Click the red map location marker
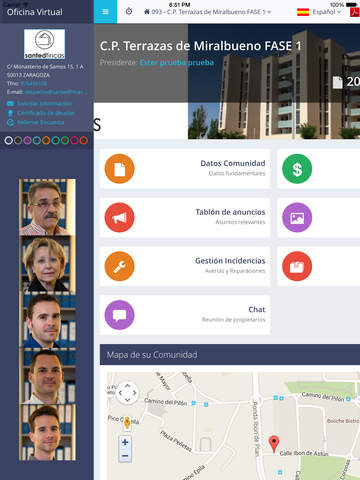Viewport: 360px width, 480px height. [x=274, y=444]
